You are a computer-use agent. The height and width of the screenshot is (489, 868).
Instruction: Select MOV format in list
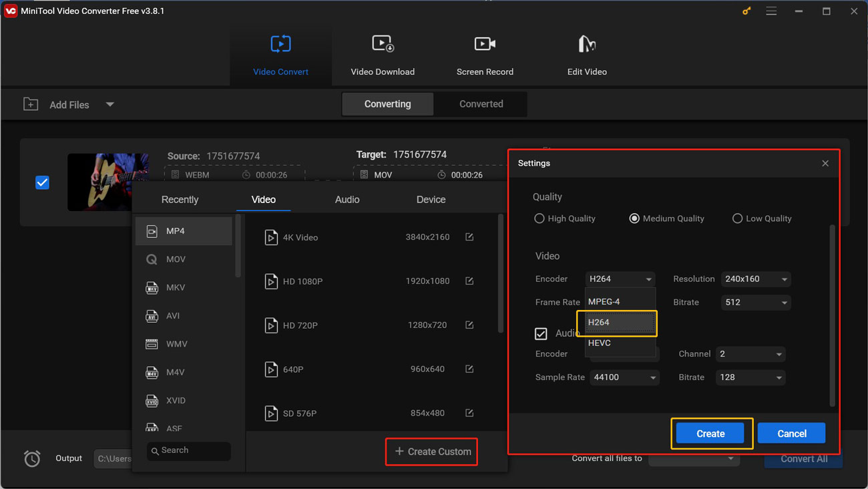tap(184, 259)
